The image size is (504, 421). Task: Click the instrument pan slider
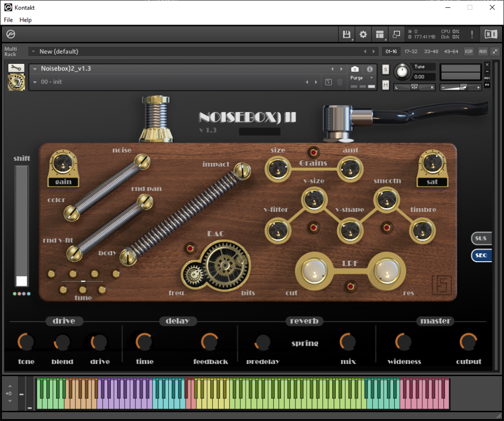click(414, 87)
